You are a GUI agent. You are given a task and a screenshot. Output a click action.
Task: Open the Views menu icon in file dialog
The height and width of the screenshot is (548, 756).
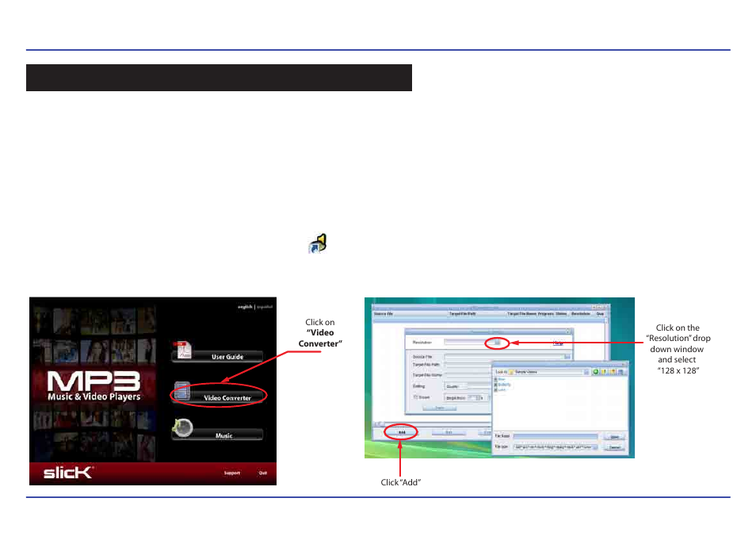point(620,372)
